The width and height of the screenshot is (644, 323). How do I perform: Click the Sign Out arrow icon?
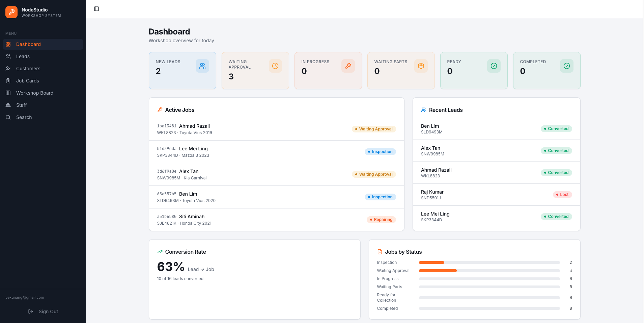pyautogui.click(x=31, y=312)
